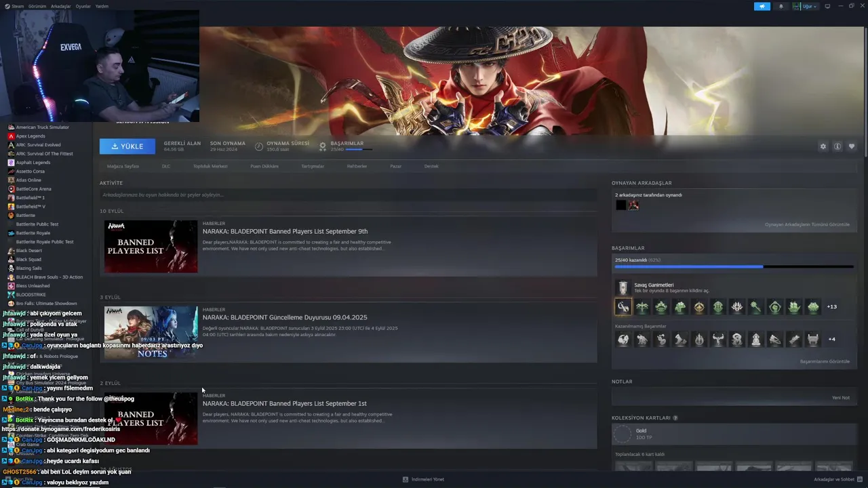Select the gold-highlighted axe achievement icon
Viewport: 868px width, 488px height.
click(623, 306)
